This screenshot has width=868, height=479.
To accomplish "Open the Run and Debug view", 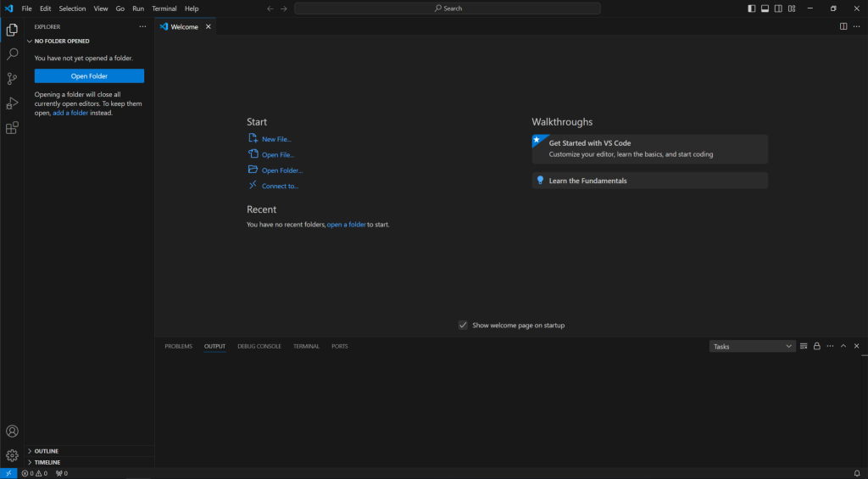I will pyautogui.click(x=12, y=103).
